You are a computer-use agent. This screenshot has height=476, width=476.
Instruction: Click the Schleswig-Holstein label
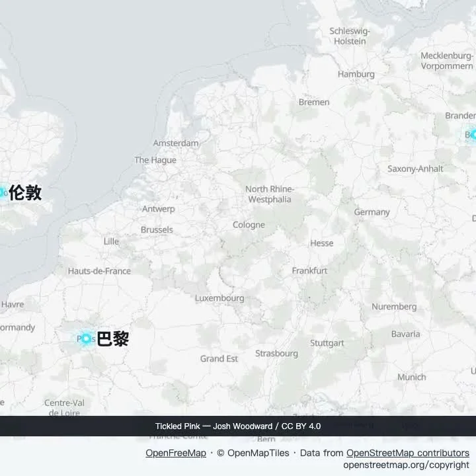350,36
